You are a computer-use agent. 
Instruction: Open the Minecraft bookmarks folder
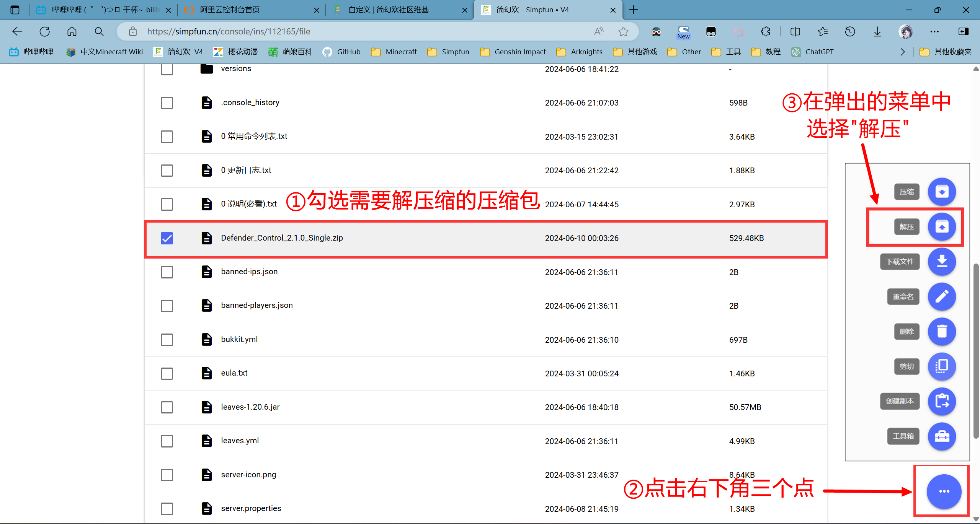tap(394, 52)
